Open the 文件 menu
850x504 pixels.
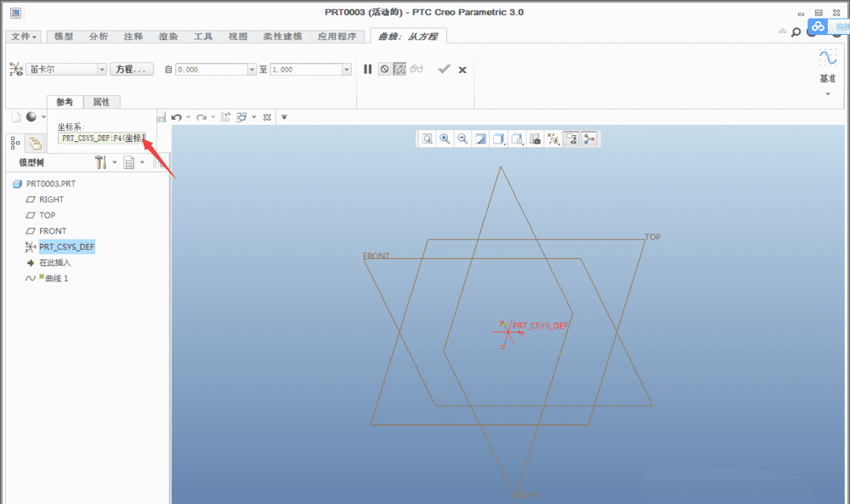point(23,37)
